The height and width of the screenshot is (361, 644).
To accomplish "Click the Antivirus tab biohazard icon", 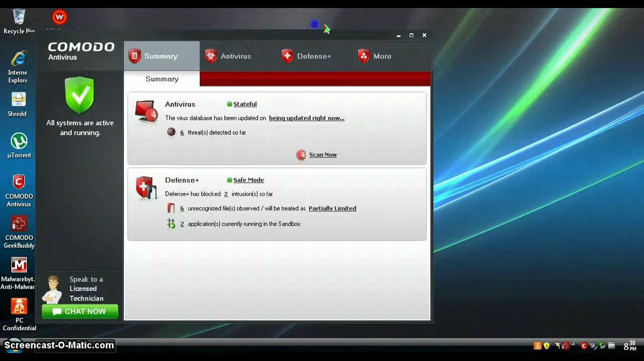I will pyautogui.click(x=211, y=56).
